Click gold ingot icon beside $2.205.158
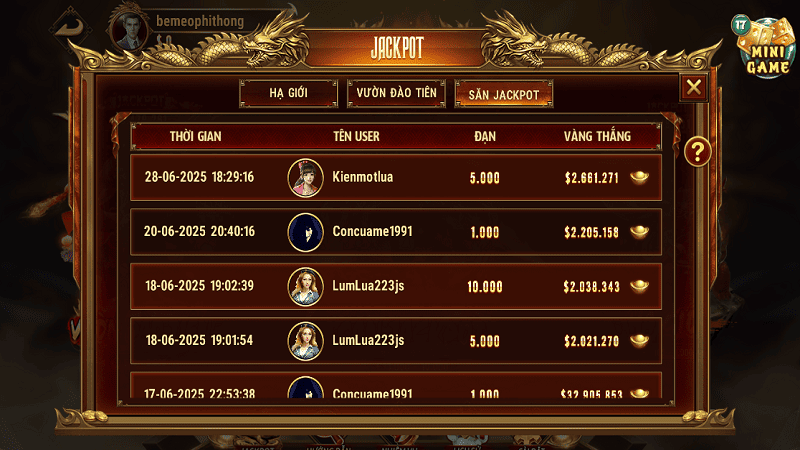Viewport: 800px width, 450px height. coord(639,232)
